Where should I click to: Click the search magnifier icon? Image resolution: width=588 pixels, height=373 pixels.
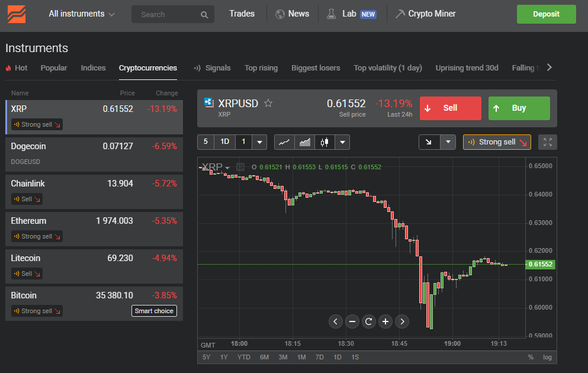[x=204, y=15]
